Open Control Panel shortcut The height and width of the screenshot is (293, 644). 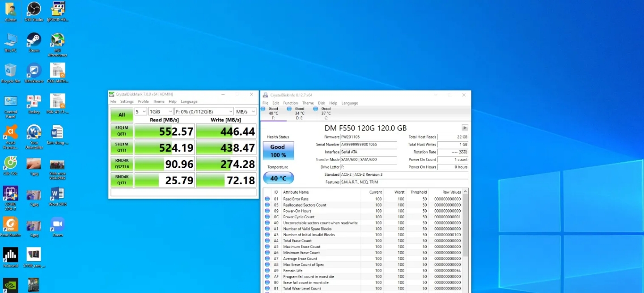click(x=11, y=106)
